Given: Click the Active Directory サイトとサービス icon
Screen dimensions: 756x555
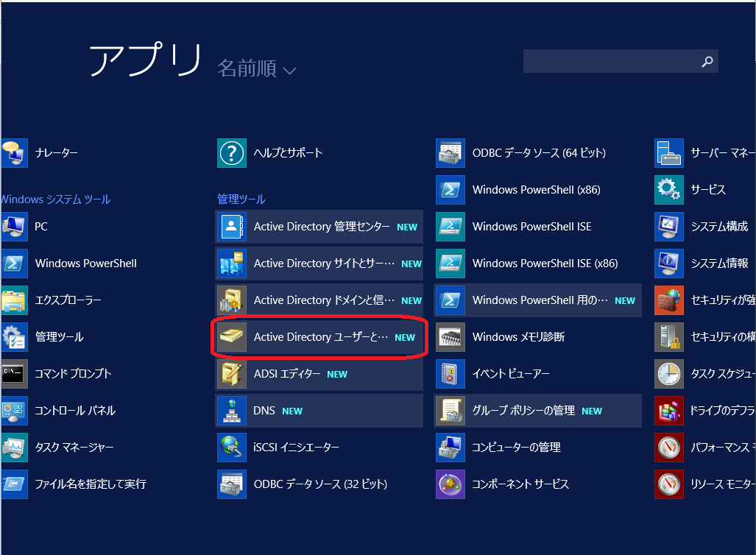Looking at the screenshot, I should coord(232,264).
